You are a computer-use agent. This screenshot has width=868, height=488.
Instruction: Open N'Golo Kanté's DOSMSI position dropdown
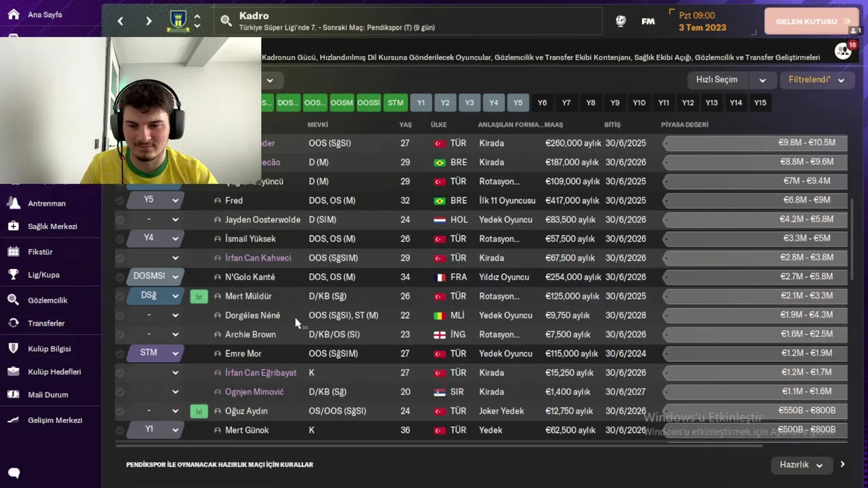point(155,277)
